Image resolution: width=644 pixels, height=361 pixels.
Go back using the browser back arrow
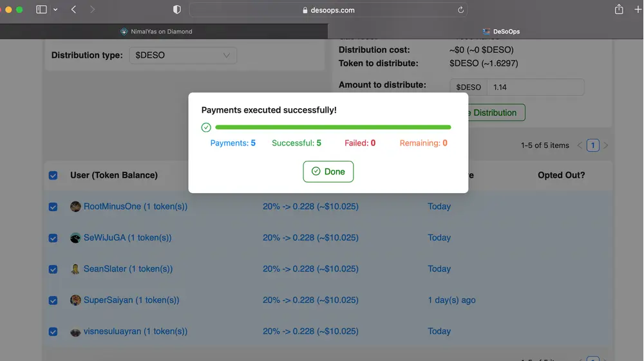tap(73, 10)
